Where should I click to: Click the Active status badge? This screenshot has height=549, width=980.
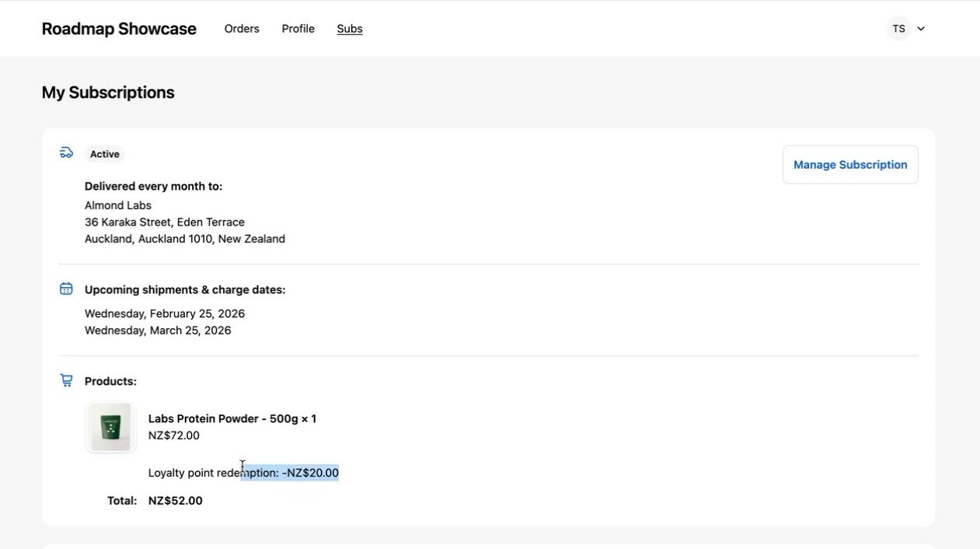104,154
